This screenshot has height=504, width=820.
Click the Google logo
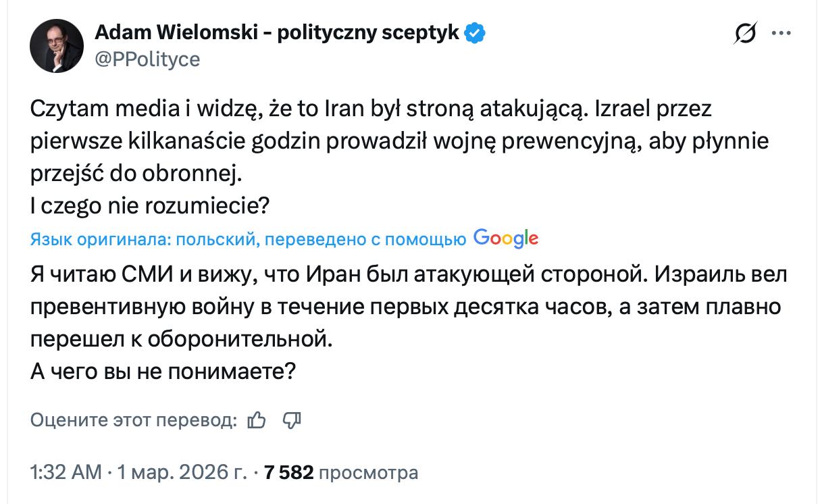[x=506, y=238]
